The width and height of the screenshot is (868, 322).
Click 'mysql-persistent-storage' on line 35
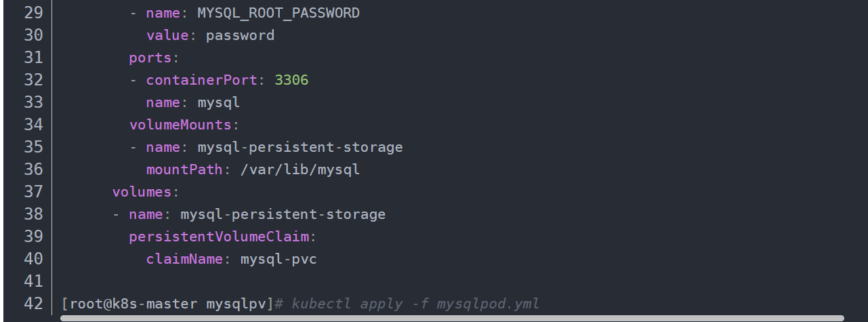(x=300, y=147)
